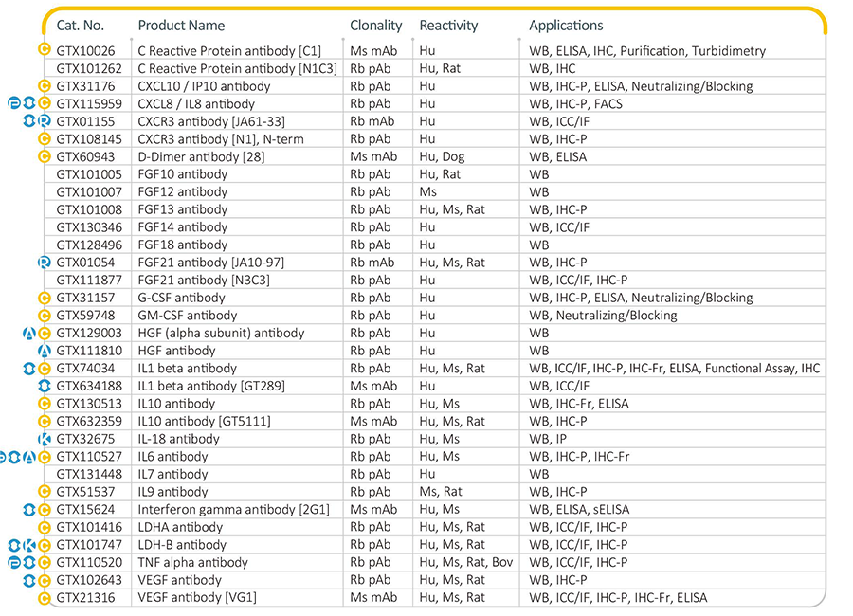
Task: Click the blue K icon in the GTX101747 row
Action: click(29, 545)
